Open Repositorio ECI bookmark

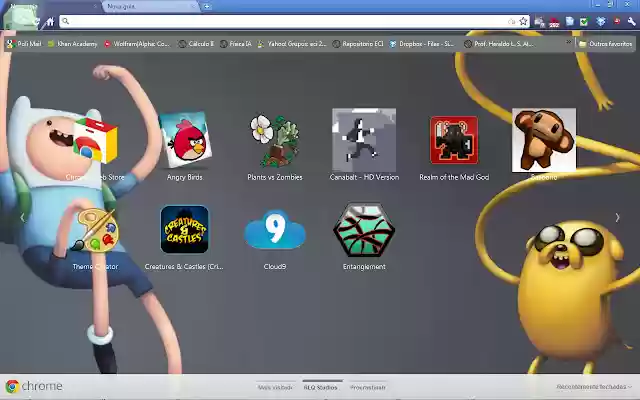pyautogui.click(x=358, y=44)
